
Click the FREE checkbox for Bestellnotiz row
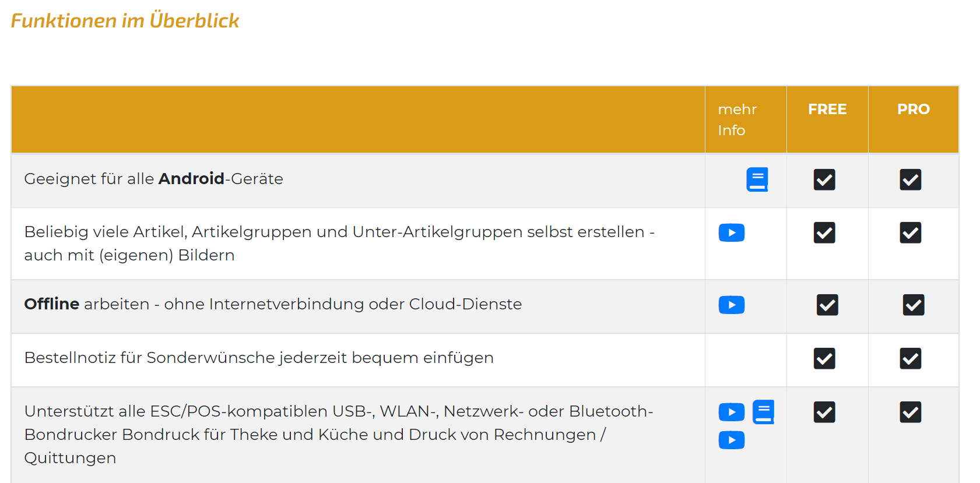(824, 358)
